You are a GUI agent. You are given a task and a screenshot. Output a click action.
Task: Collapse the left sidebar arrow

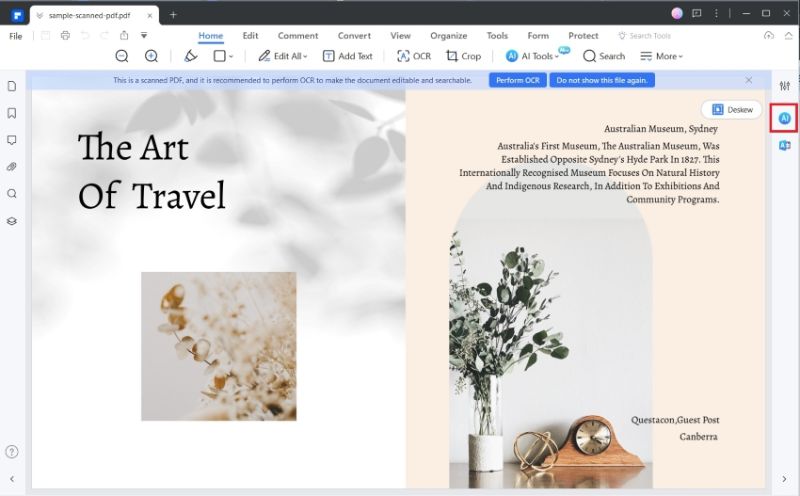point(12,479)
